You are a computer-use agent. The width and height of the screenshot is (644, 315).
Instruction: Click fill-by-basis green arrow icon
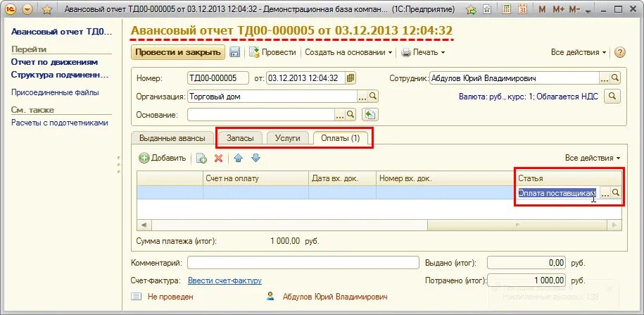[x=370, y=115]
